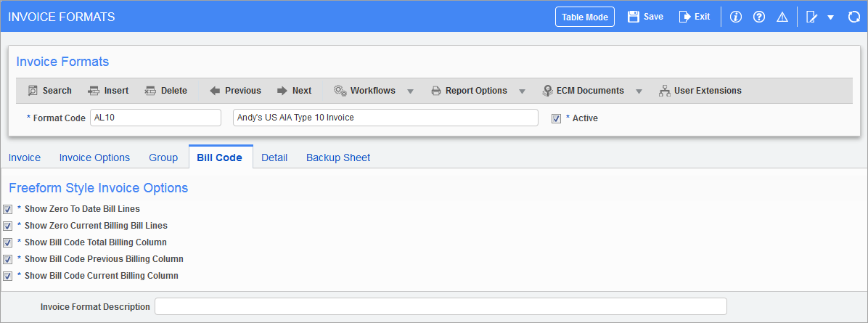The height and width of the screenshot is (323, 868).
Task: Go to next record arrow icon
Action: 282,90
